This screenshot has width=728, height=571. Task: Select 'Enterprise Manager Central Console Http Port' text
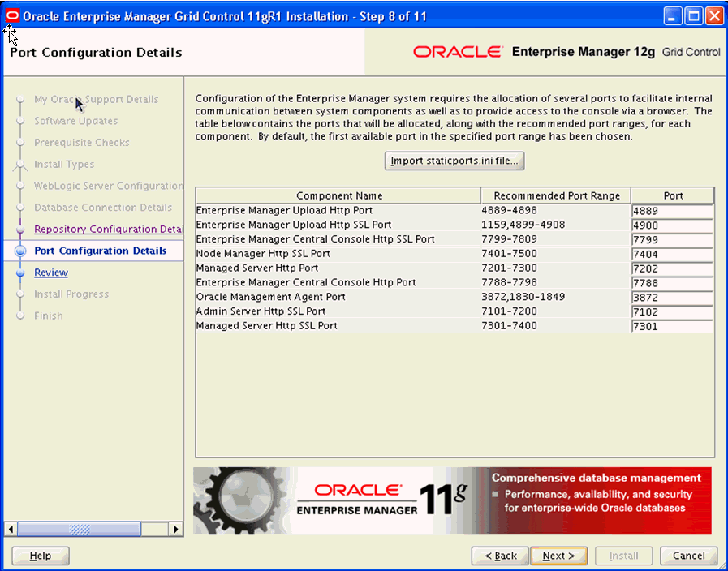coord(306,282)
